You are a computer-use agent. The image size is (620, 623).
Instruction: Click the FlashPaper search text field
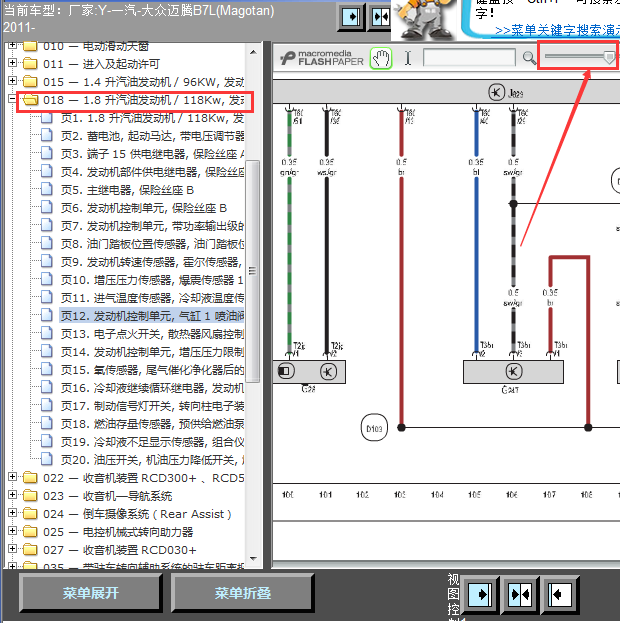tap(469, 58)
